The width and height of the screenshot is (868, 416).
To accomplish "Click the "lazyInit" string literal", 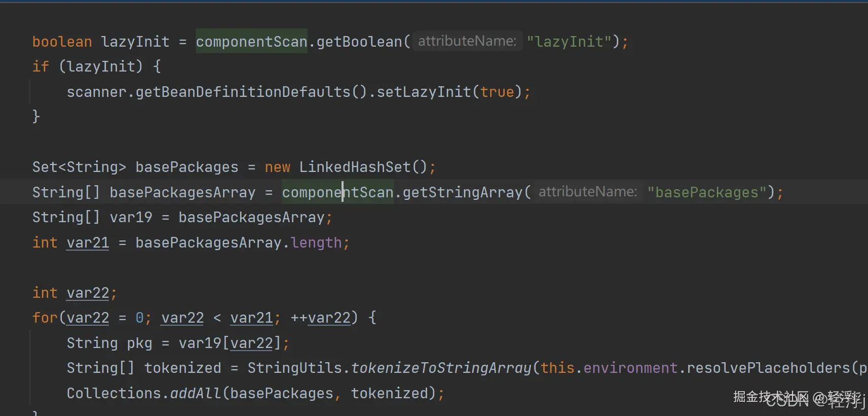I will pos(569,42).
